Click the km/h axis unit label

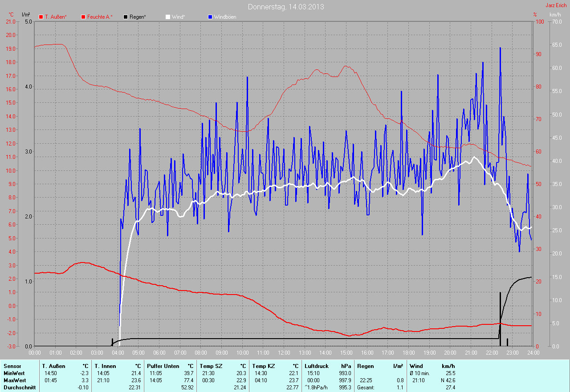555,15
